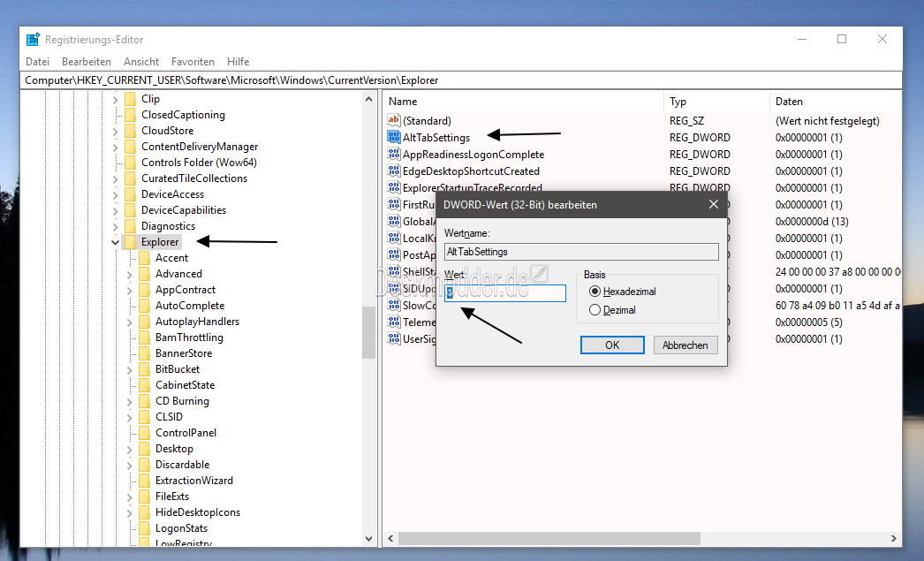
Task: Click the FileExts folder icon
Action: coord(144,497)
